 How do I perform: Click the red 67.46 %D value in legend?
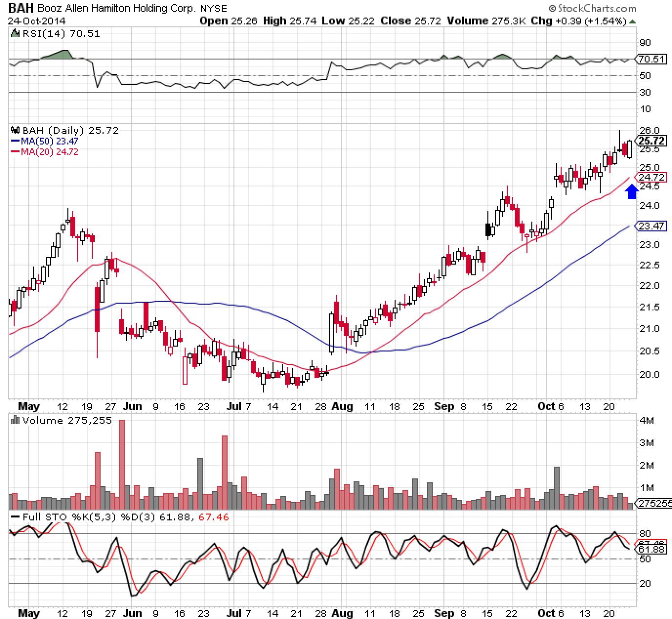[214, 517]
